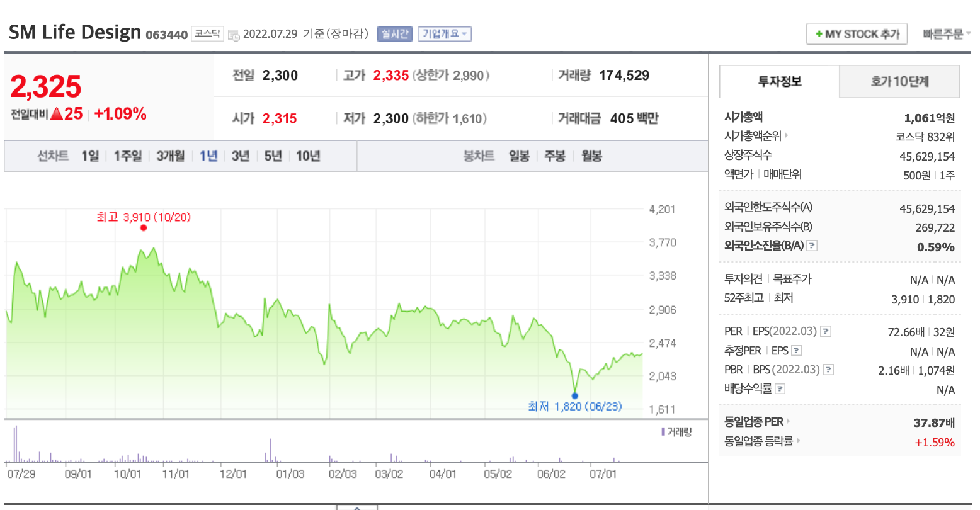Select the 일봉 candlestick chart
This screenshot has width=980, height=510.
click(519, 156)
